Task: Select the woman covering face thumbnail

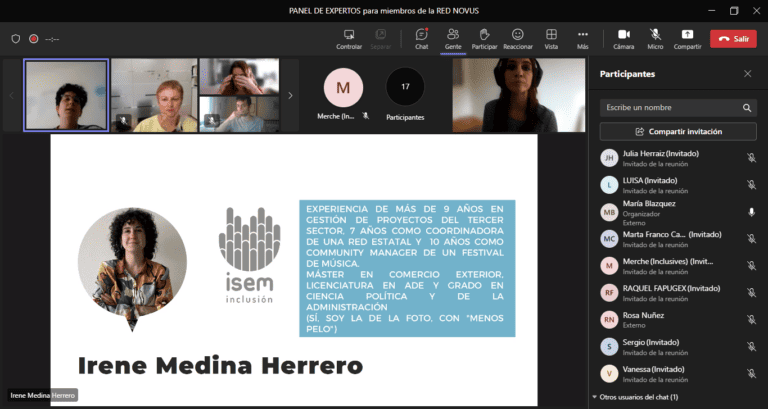Action: [x=239, y=77]
